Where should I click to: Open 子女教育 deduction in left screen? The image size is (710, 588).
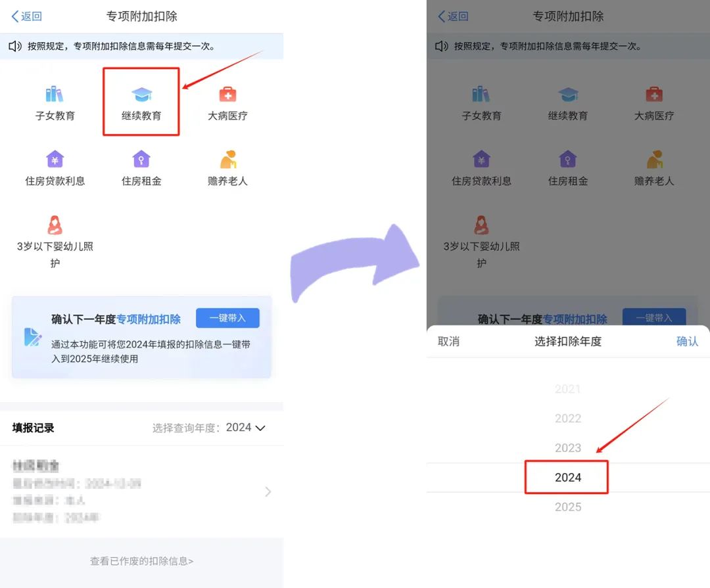pos(55,103)
